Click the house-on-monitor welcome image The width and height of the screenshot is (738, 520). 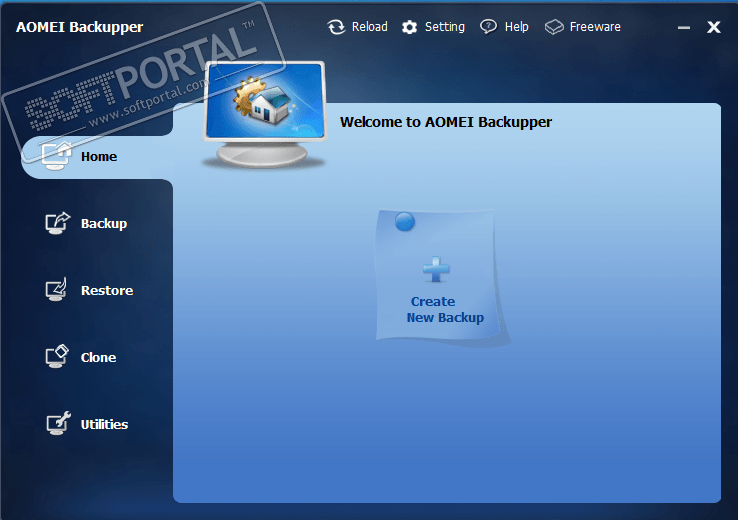265,115
